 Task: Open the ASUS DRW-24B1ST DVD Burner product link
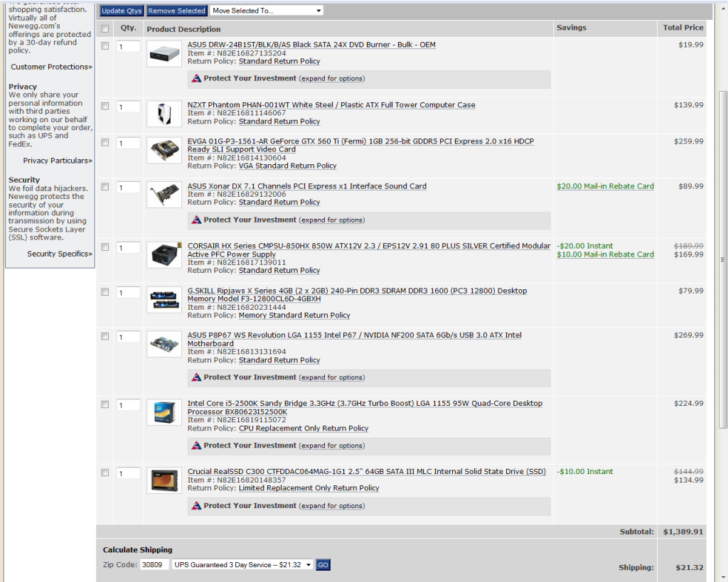tap(311, 45)
